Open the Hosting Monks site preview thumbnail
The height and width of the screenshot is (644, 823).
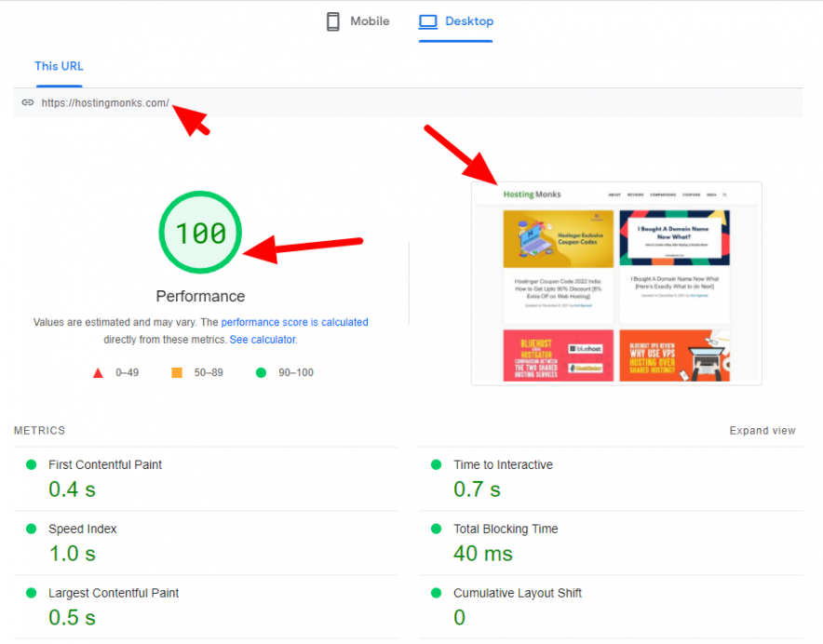point(616,282)
